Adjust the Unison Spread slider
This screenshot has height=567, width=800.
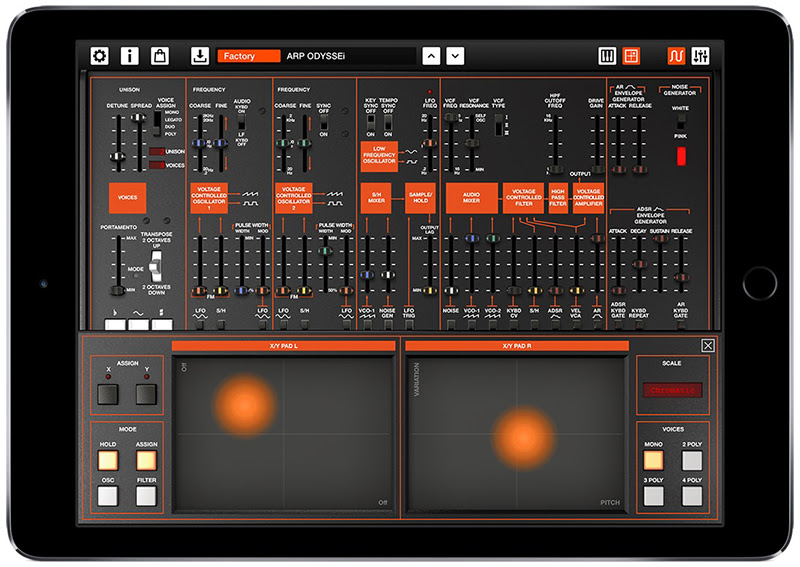[x=138, y=118]
